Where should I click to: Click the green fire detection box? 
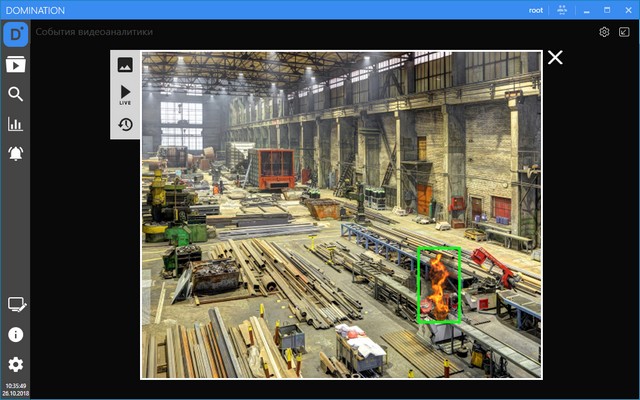click(x=439, y=285)
